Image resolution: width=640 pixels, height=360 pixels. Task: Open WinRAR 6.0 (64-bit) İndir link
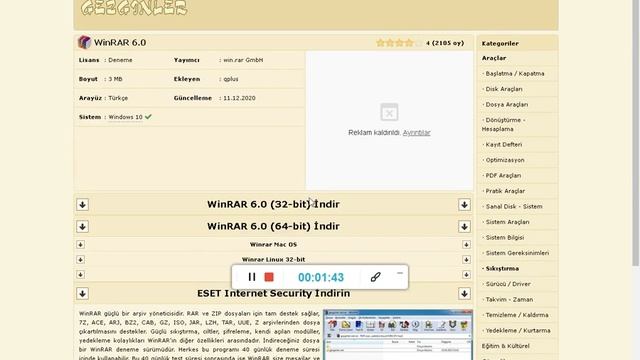(273, 226)
